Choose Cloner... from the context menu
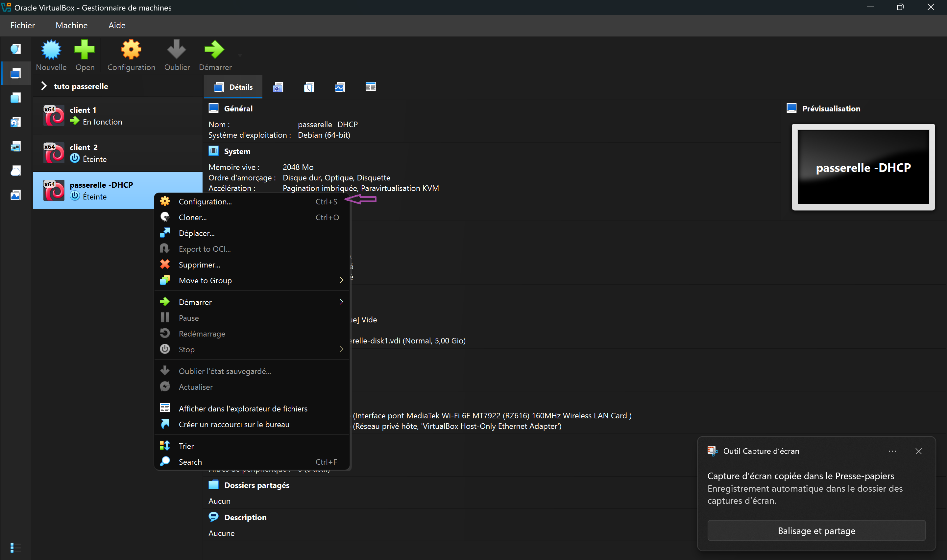This screenshot has width=947, height=560. click(x=193, y=218)
